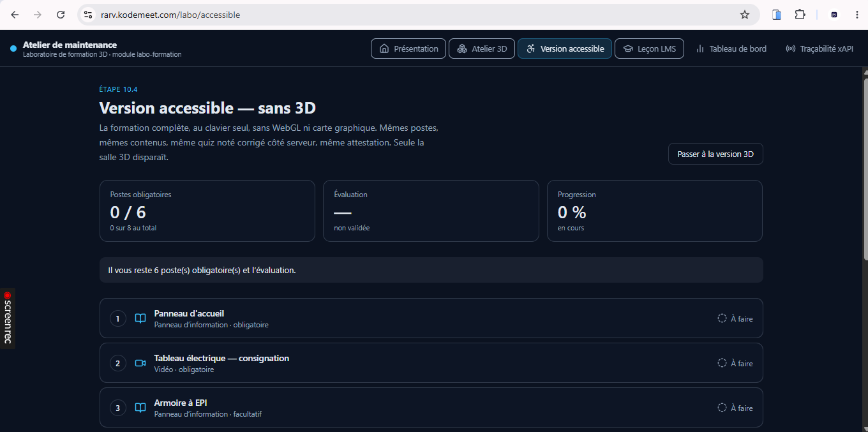This screenshot has width=868, height=432.
Task: Open the browser profile avatar icon
Action: tap(834, 15)
